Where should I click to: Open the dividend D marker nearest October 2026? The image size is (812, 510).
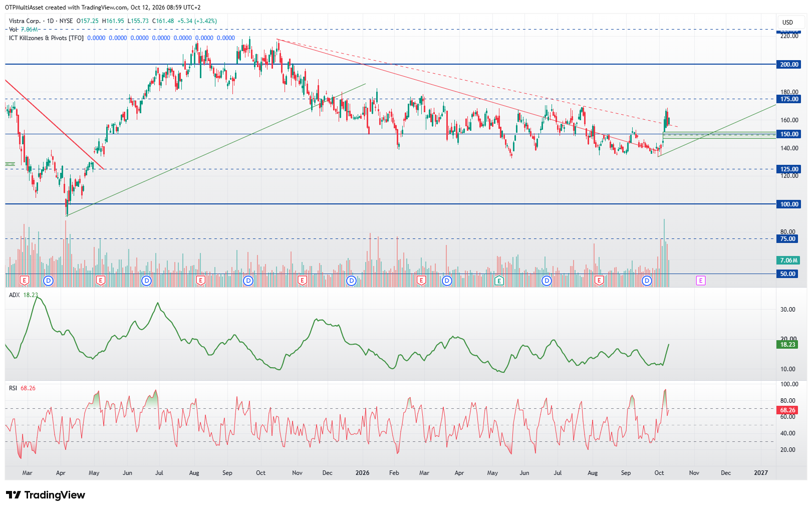point(647,281)
